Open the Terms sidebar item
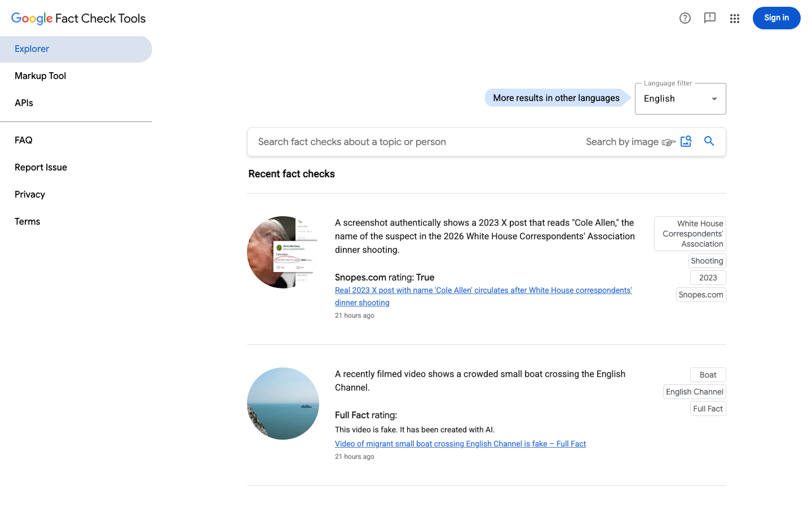This screenshot has height=508, width=812. pos(76,222)
